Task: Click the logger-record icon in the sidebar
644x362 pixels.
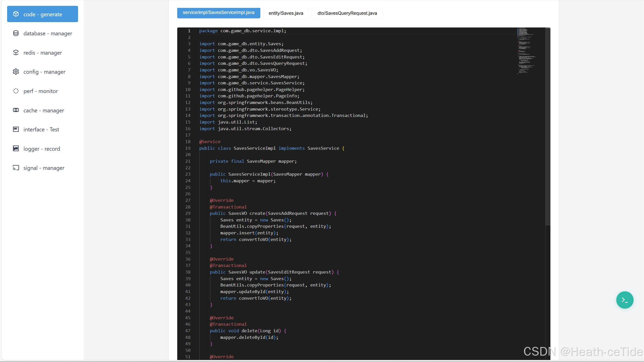Action: (16, 148)
